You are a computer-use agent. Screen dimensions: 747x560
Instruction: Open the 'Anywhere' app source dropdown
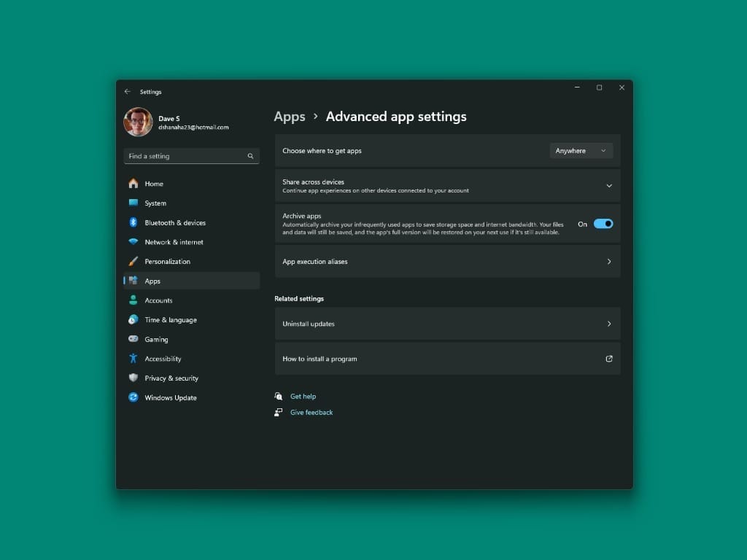581,150
